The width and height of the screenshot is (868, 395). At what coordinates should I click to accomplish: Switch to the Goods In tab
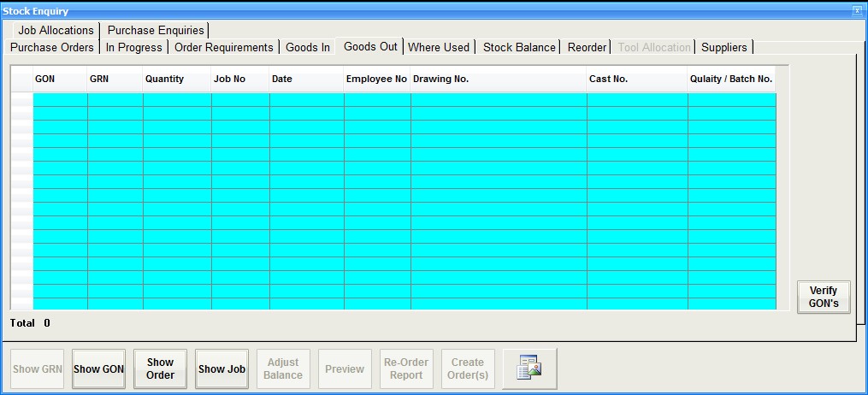[x=308, y=47]
